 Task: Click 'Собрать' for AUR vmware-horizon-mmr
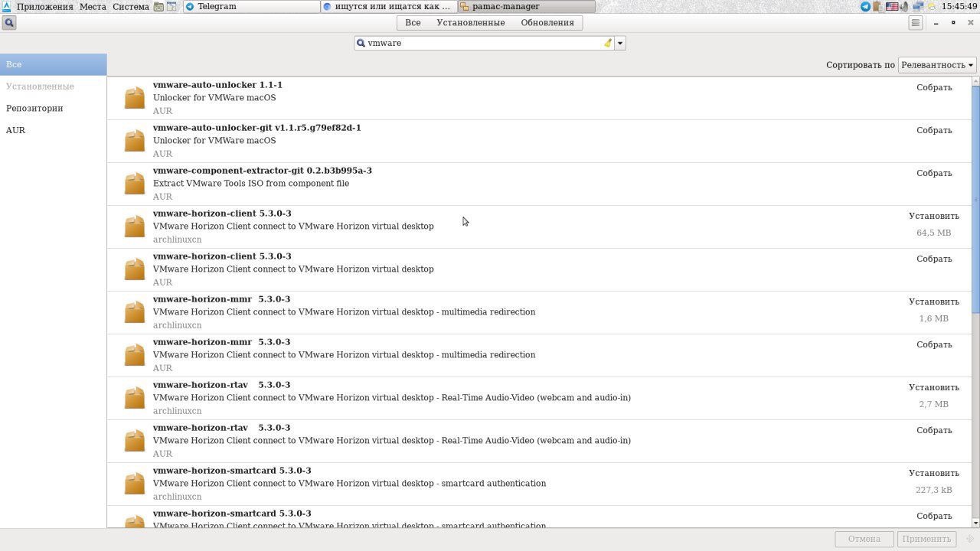click(x=934, y=344)
